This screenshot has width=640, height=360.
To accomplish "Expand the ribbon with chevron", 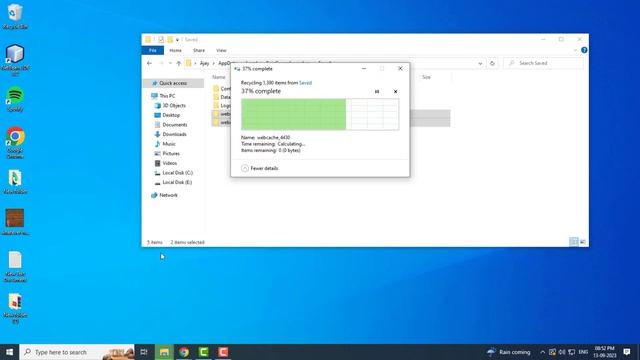I will tap(575, 50).
